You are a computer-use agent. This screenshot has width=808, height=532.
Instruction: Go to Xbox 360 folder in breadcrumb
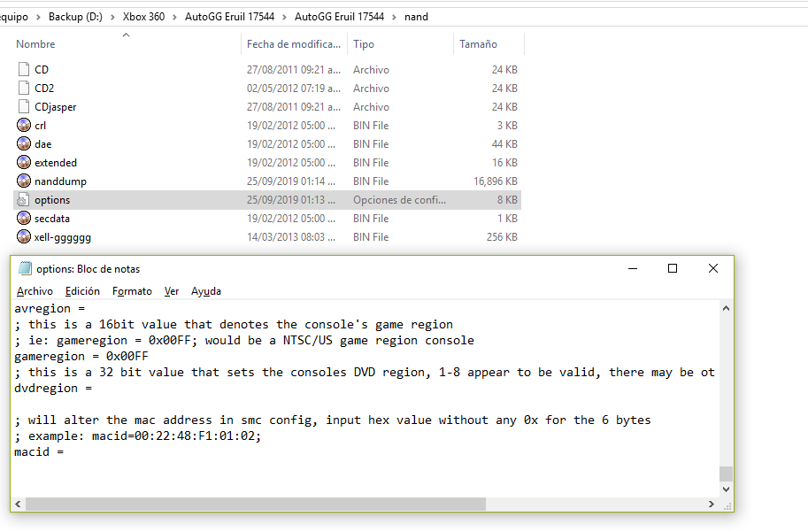[143, 17]
